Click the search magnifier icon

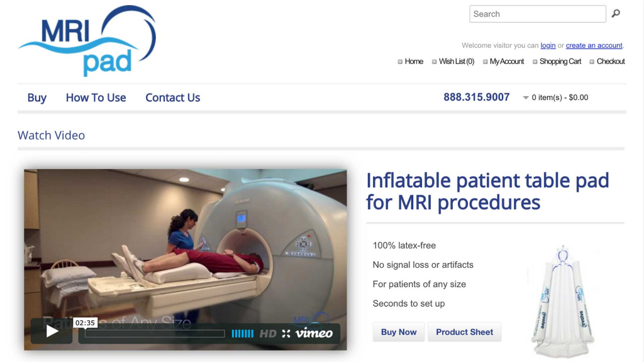[x=616, y=14]
